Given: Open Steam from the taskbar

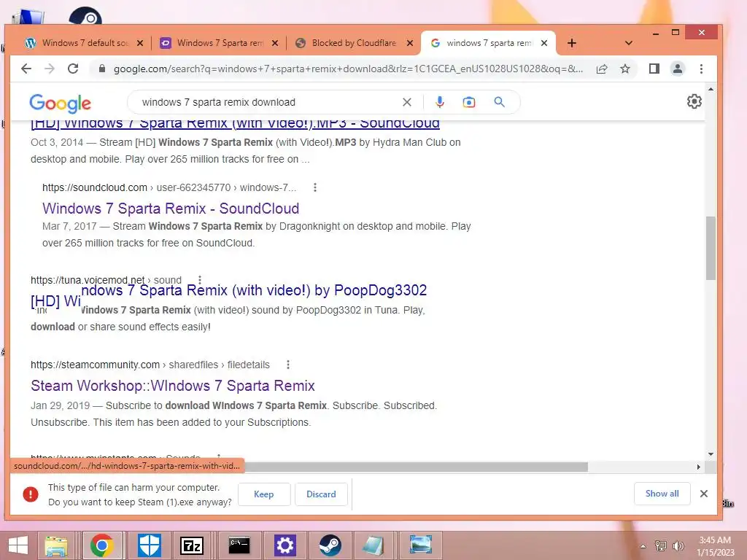Looking at the screenshot, I should [x=330, y=545].
